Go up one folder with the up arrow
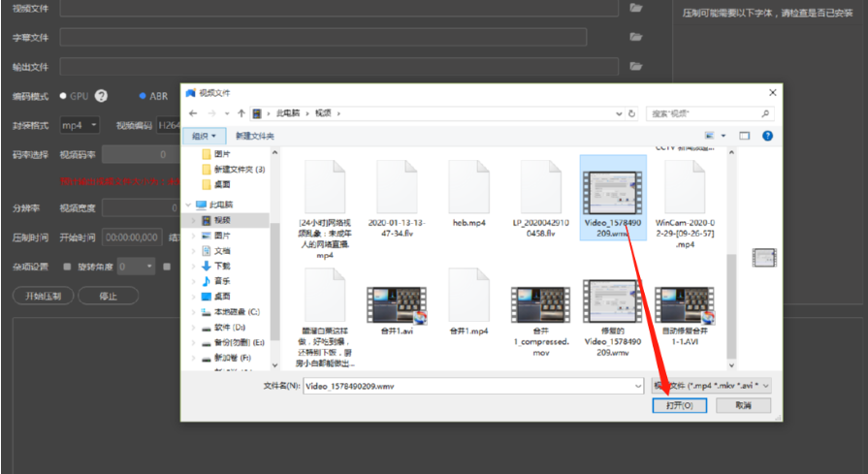Viewport: 868px width, 474px height. point(241,113)
